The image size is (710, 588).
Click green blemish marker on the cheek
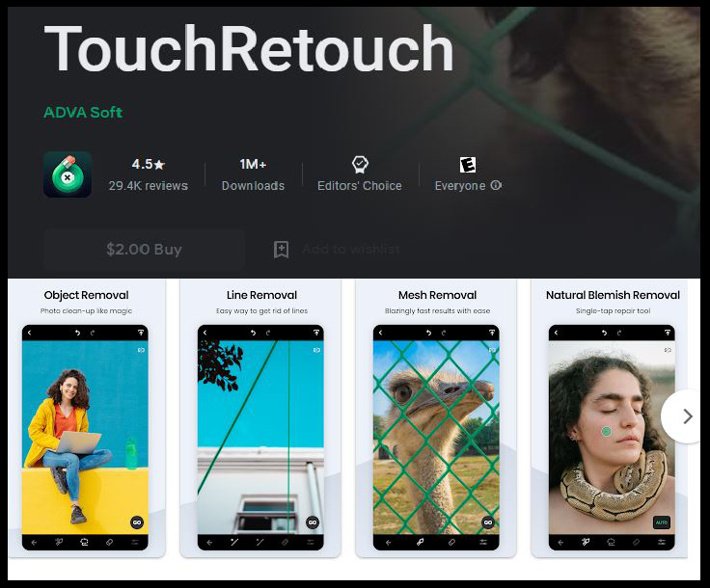tap(606, 432)
